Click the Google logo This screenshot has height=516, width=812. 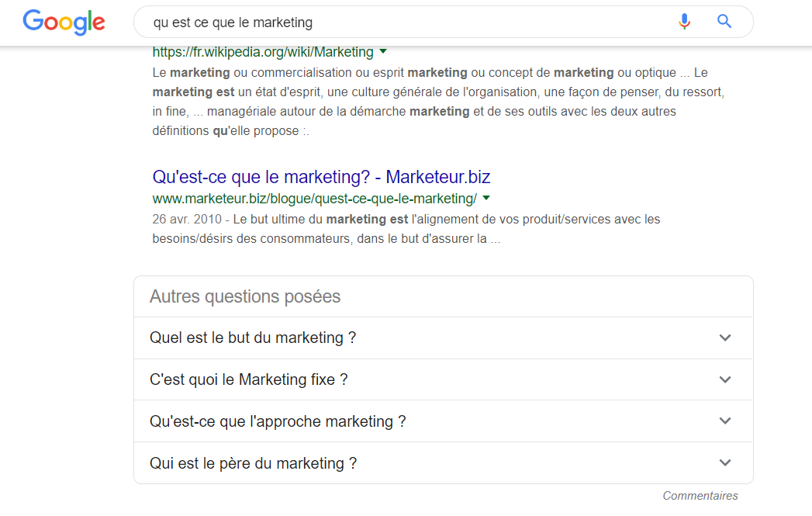(64, 23)
